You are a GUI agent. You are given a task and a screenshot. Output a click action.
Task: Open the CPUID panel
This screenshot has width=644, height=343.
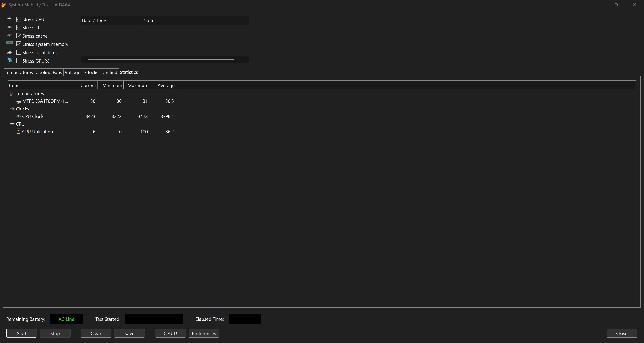coord(170,333)
